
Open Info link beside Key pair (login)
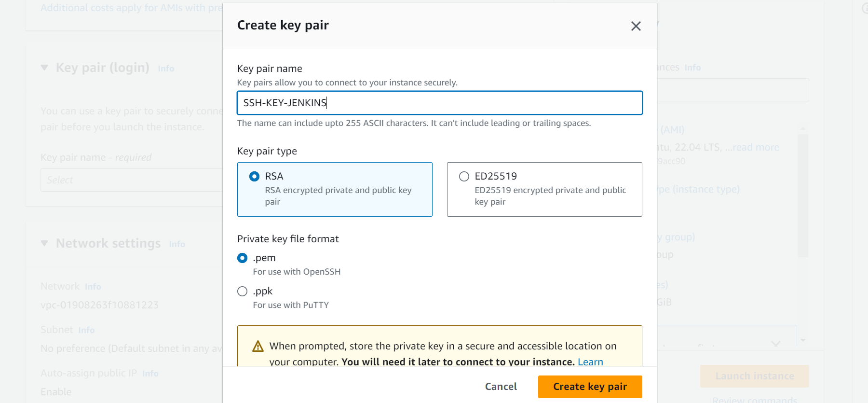pos(166,69)
